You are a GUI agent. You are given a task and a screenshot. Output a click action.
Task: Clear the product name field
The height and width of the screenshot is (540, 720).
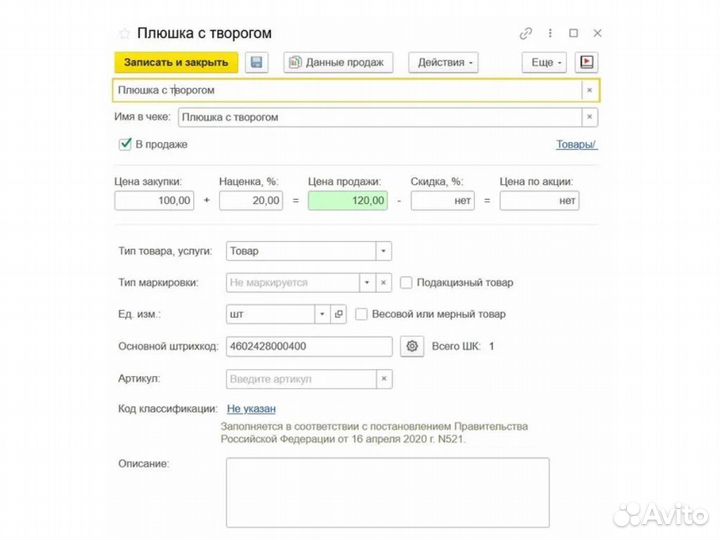pos(590,90)
